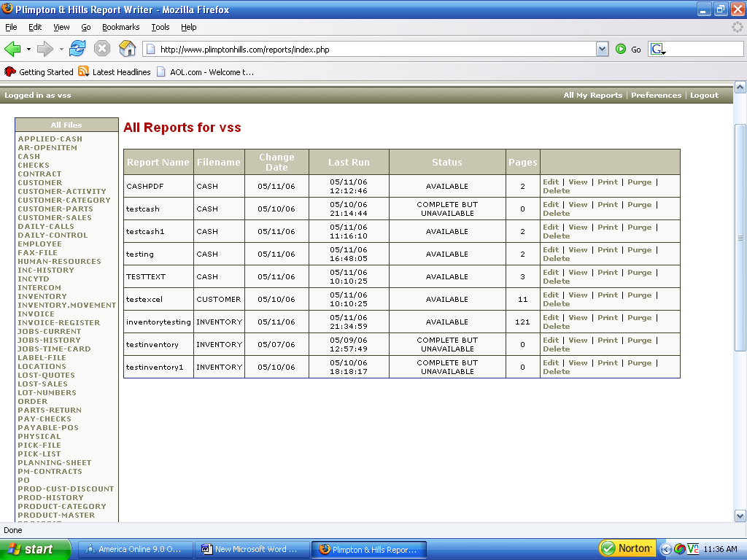Go to All My Reports link
Screen dimensions: 747x560
coord(592,96)
